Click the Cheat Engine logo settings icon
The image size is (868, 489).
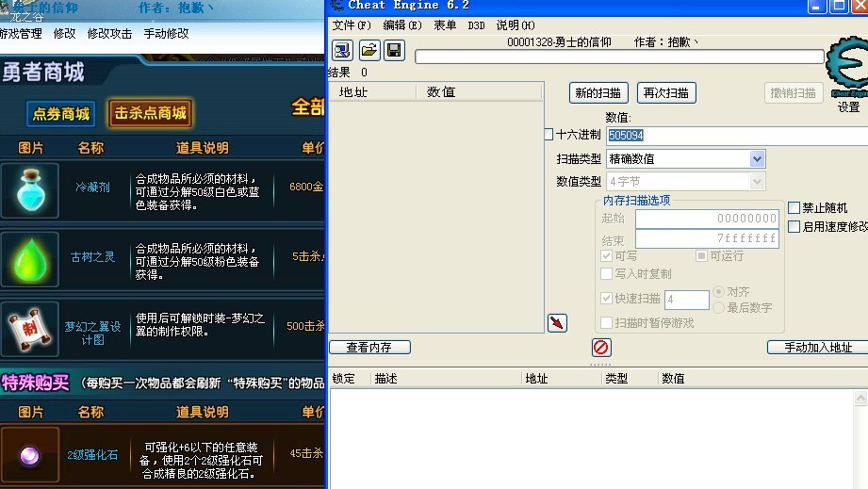[847, 66]
